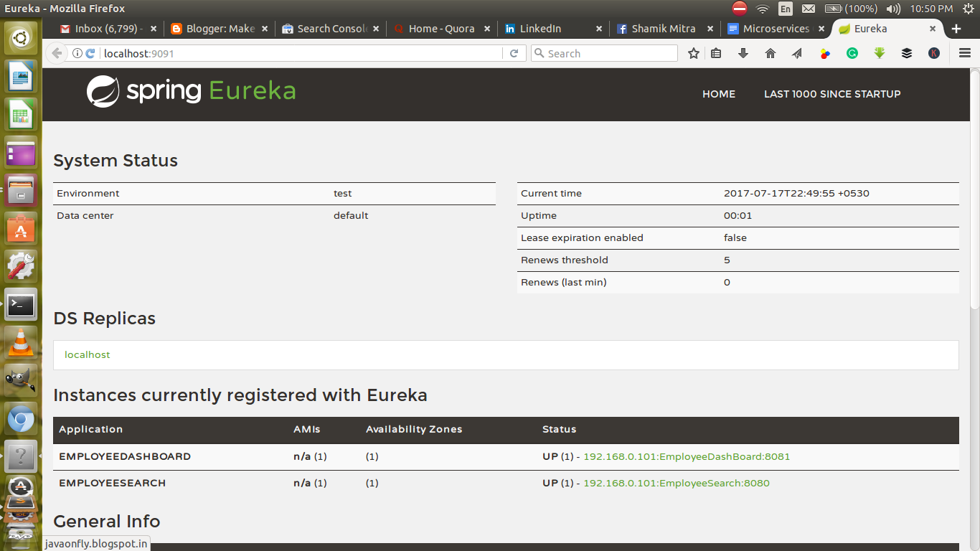980x551 pixels.
Task: Open the purple dock application icon
Action: point(21,152)
